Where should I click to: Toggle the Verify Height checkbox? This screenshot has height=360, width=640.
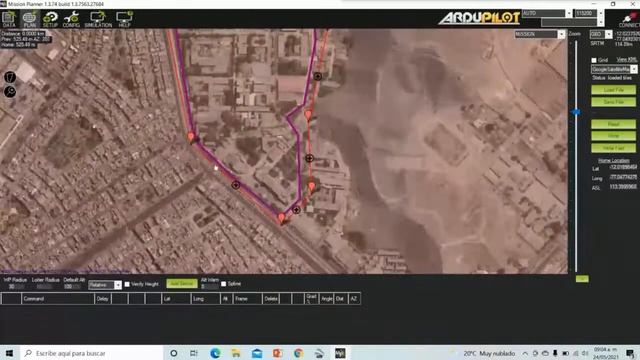click(x=127, y=284)
